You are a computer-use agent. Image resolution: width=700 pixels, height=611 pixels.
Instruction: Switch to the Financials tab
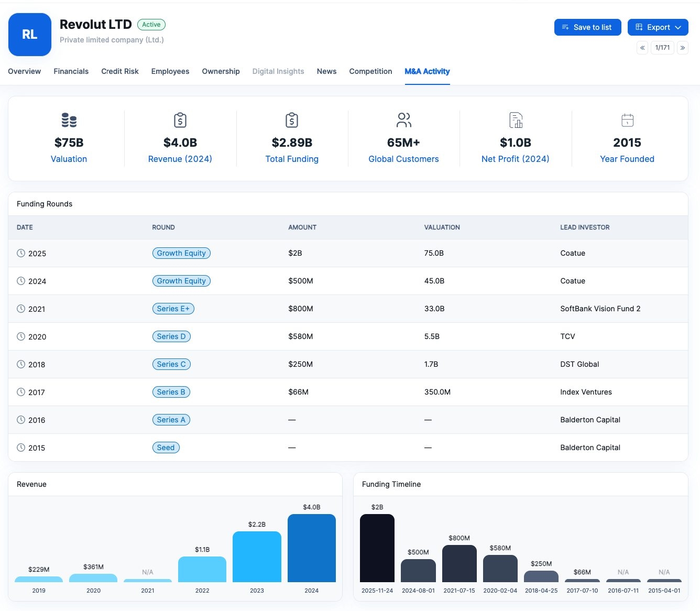pos(71,71)
